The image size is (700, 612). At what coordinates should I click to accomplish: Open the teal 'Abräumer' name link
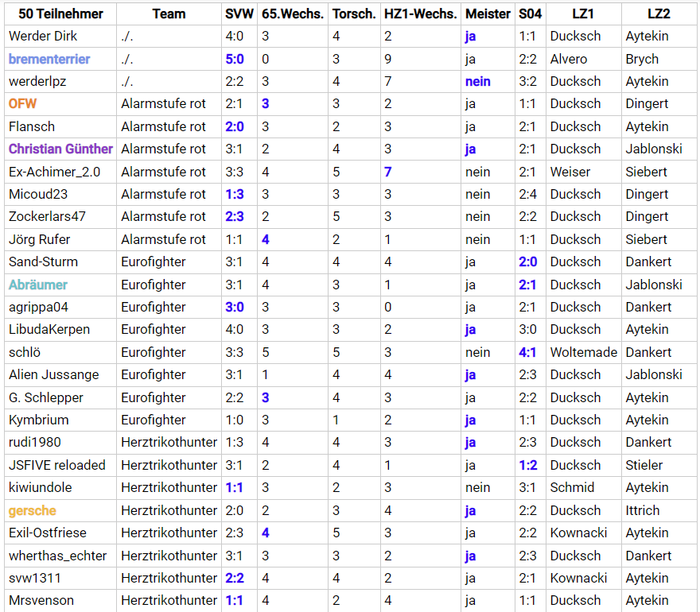coord(38,285)
